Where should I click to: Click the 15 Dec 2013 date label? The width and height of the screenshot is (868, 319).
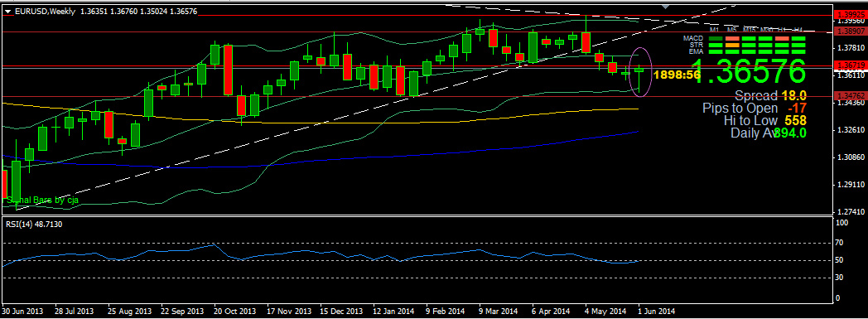tap(341, 312)
